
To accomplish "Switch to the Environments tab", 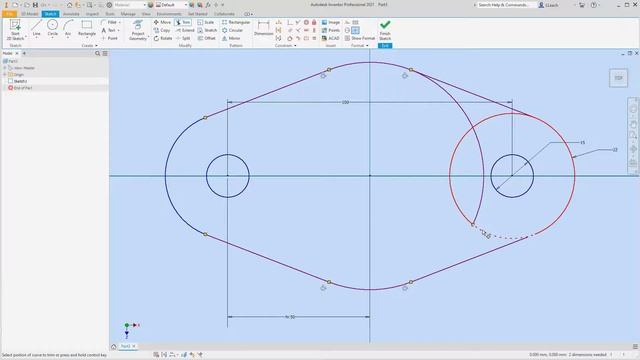I will click(169, 14).
